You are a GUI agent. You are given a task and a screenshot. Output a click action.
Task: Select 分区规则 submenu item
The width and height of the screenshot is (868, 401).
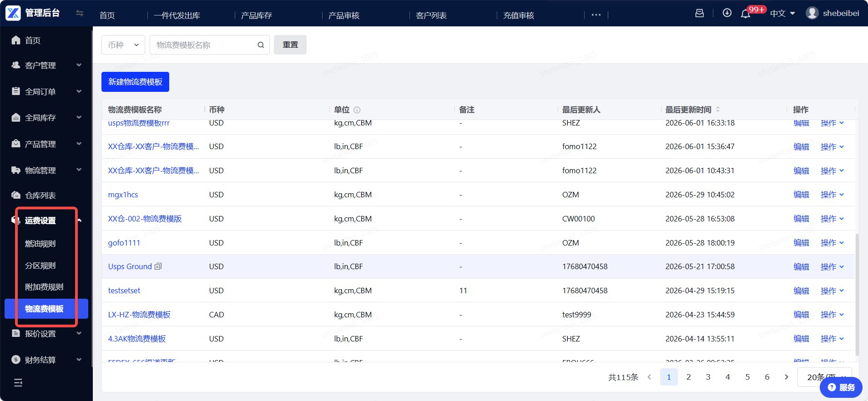[40, 266]
